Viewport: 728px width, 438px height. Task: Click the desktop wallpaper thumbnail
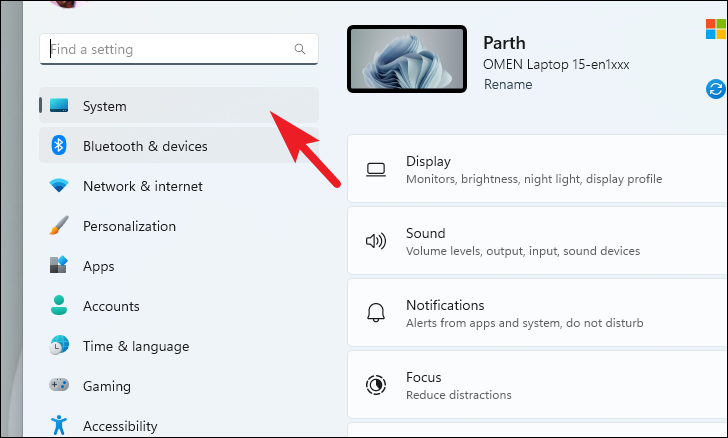coord(407,59)
